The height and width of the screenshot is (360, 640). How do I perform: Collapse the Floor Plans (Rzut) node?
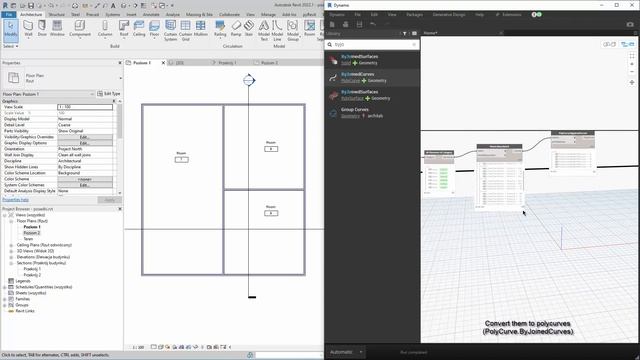coord(11,221)
